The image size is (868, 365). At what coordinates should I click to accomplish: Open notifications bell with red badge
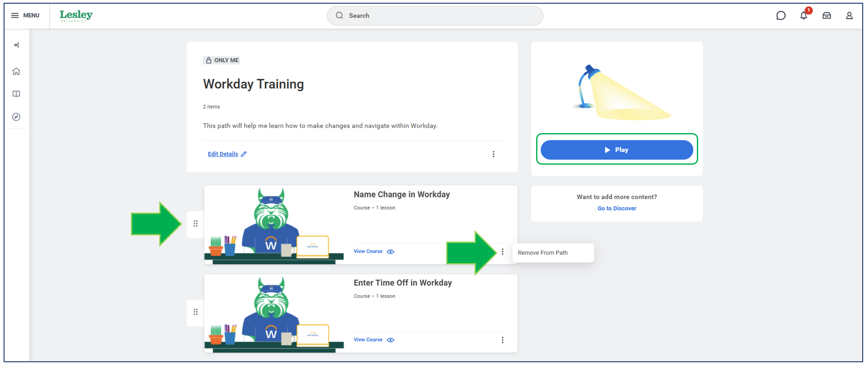click(804, 15)
